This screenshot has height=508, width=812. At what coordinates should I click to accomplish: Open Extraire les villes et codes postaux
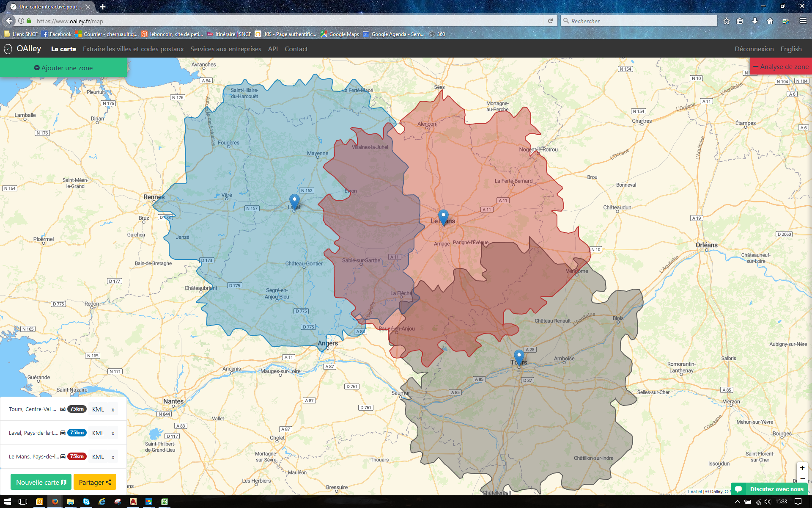133,49
